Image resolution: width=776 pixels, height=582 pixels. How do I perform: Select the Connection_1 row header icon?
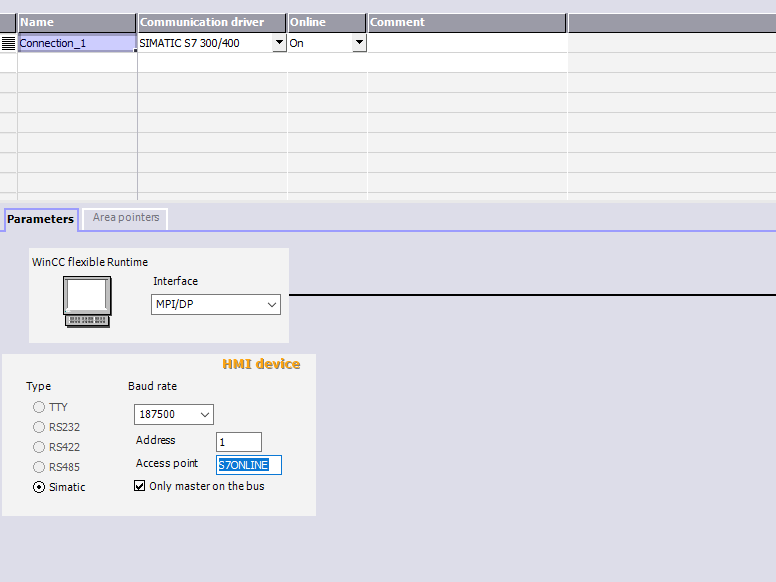pos(8,44)
